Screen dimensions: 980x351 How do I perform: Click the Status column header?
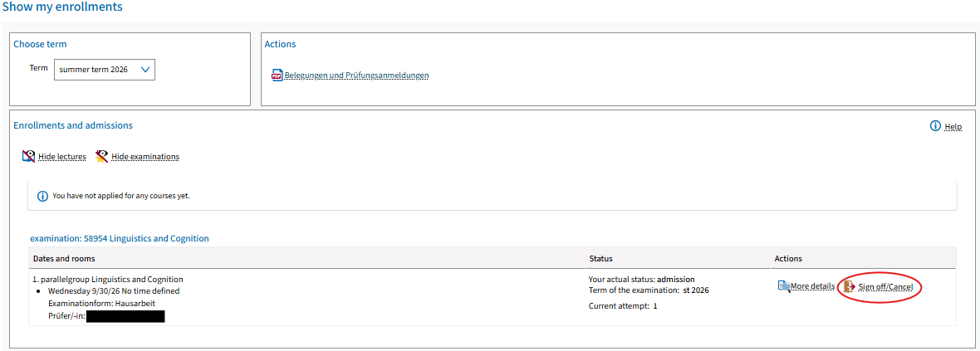[x=600, y=258]
